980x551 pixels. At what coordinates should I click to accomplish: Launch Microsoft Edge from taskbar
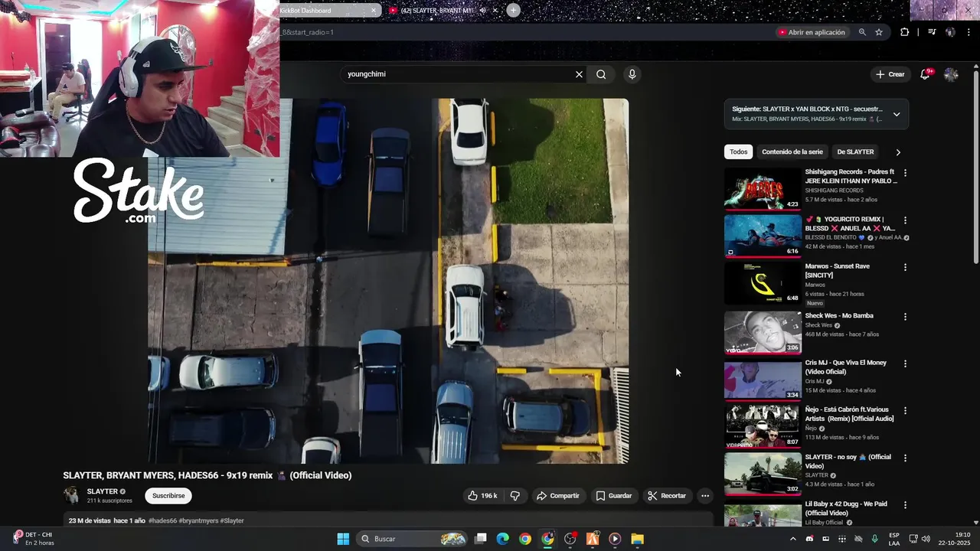click(x=502, y=539)
